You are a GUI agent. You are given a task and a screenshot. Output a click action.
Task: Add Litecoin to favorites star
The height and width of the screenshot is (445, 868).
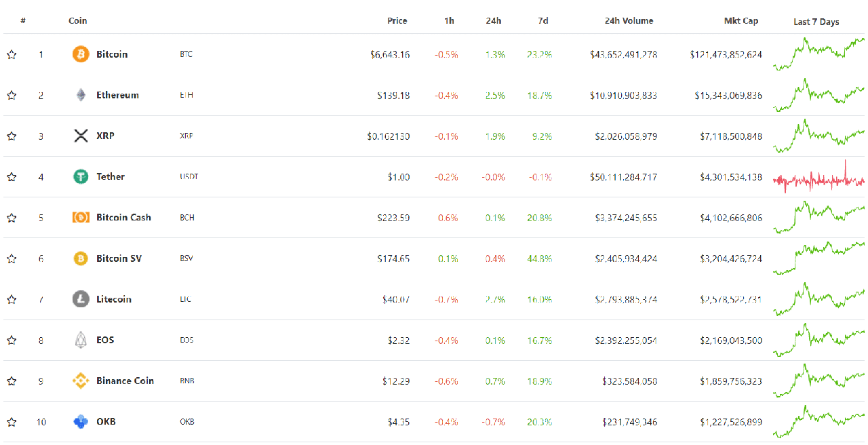coord(12,299)
